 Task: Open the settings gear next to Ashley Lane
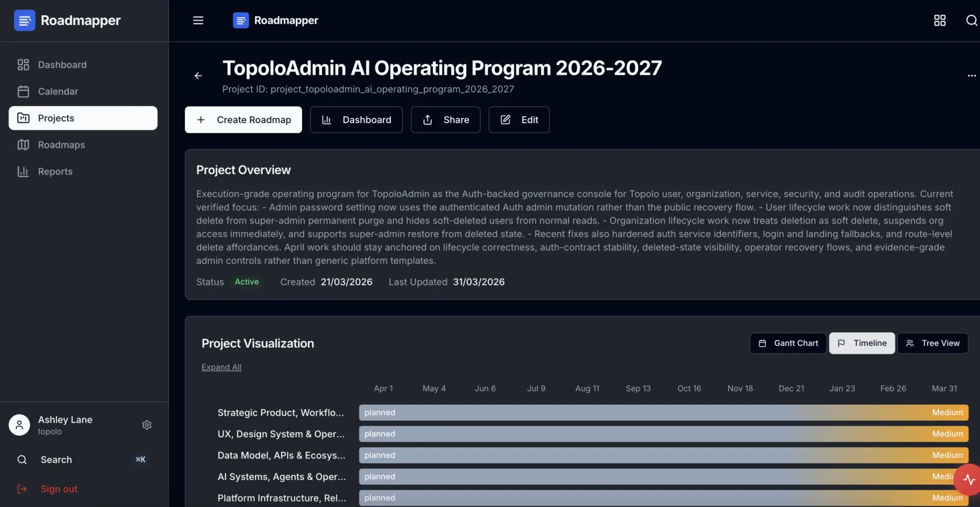pyautogui.click(x=147, y=425)
